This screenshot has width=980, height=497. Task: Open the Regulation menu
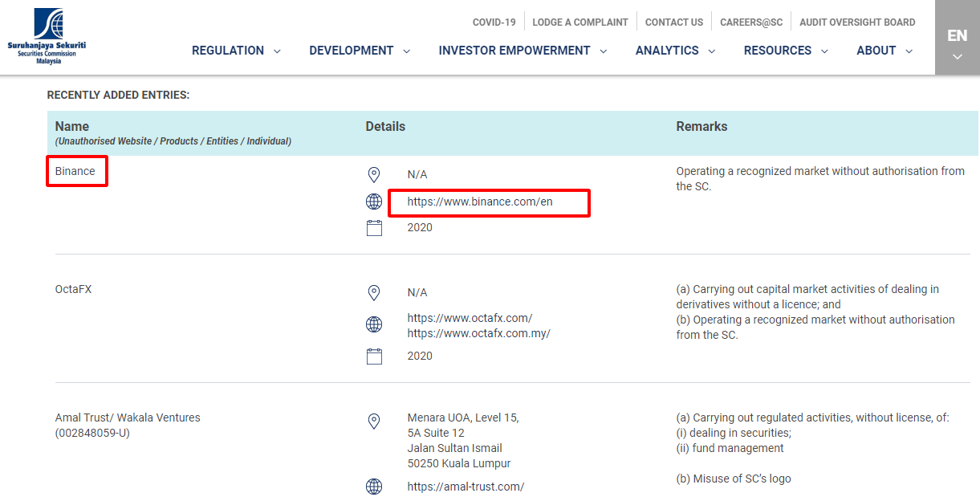[x=228, y=51]
